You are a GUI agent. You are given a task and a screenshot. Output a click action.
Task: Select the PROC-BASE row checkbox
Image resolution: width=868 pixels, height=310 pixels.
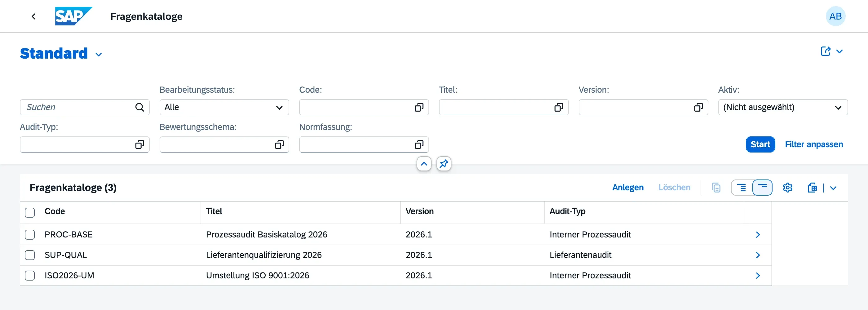pyautogui.click(x=30, y=235)
